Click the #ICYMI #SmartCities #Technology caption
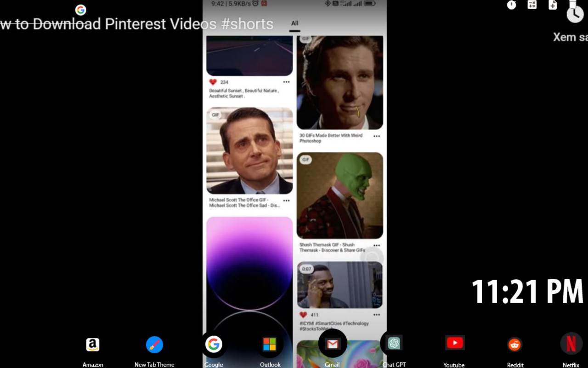This screenshot has height=368, width=588. click(x=334, y=326)
